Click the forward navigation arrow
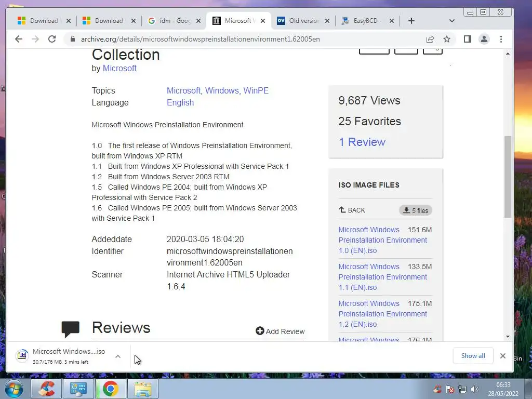Viewport: 532px width, 399px height. click(35, 39)
